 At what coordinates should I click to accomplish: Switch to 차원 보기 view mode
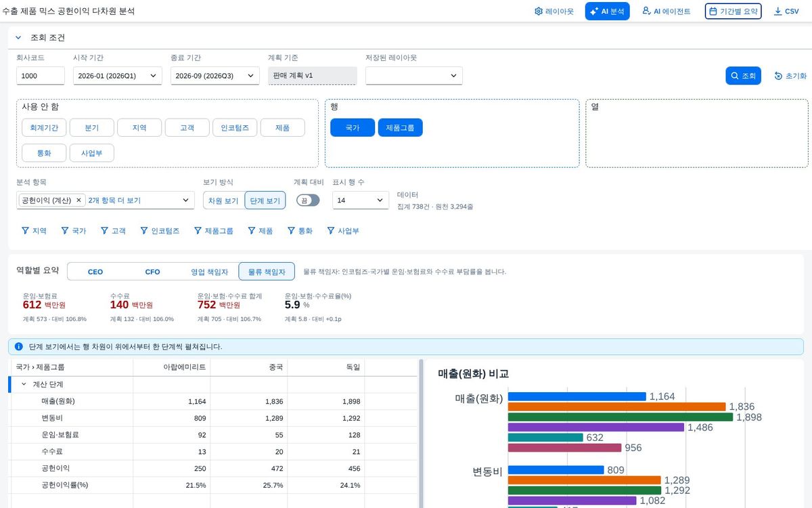(223, 200)
